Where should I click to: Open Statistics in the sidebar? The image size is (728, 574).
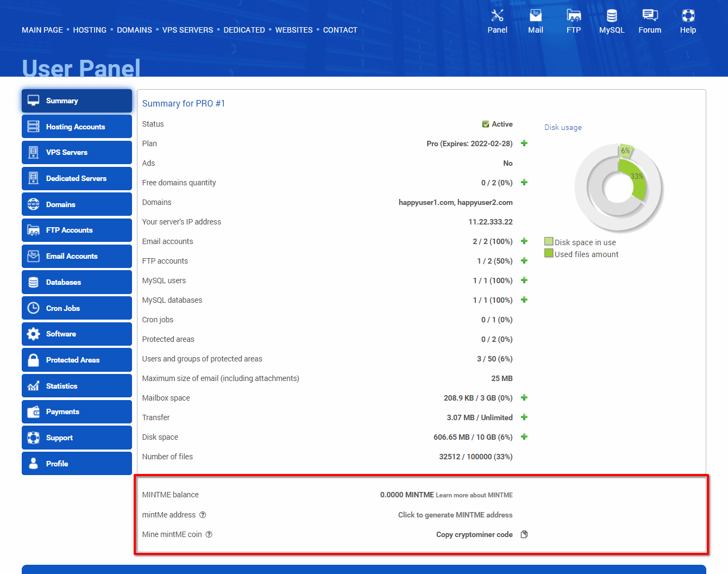(77, 386)
